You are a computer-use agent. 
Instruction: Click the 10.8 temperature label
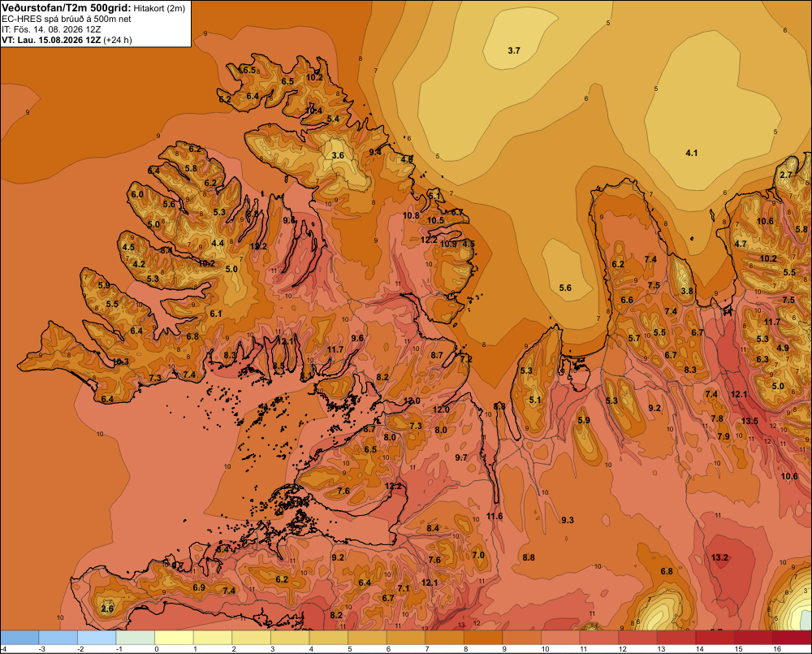click(x=411, y=215)
